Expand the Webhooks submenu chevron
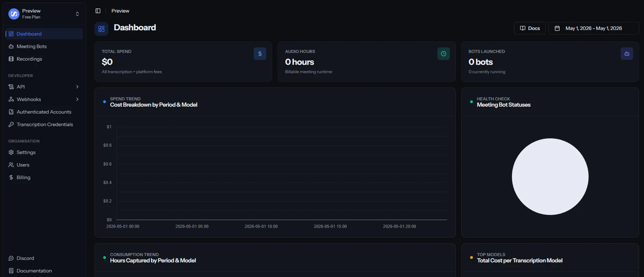 pos(77,99)
